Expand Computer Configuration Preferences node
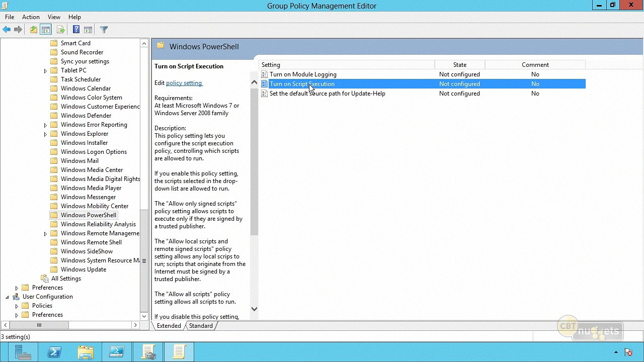 click(x=17, y=288)
